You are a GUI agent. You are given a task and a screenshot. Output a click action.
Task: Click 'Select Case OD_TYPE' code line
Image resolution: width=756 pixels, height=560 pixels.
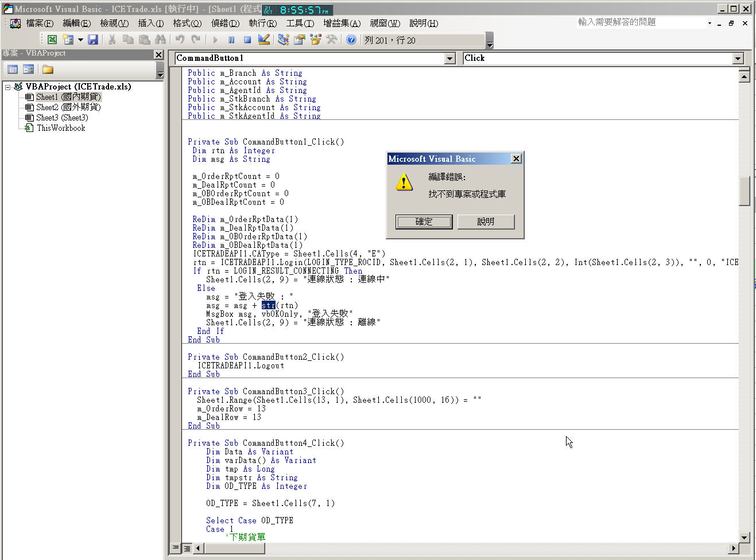[x=250, y=520]
